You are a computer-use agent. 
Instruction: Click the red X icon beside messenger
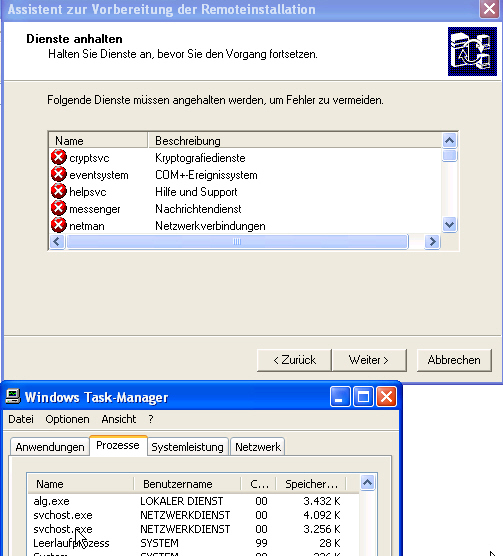click(59, 208)
